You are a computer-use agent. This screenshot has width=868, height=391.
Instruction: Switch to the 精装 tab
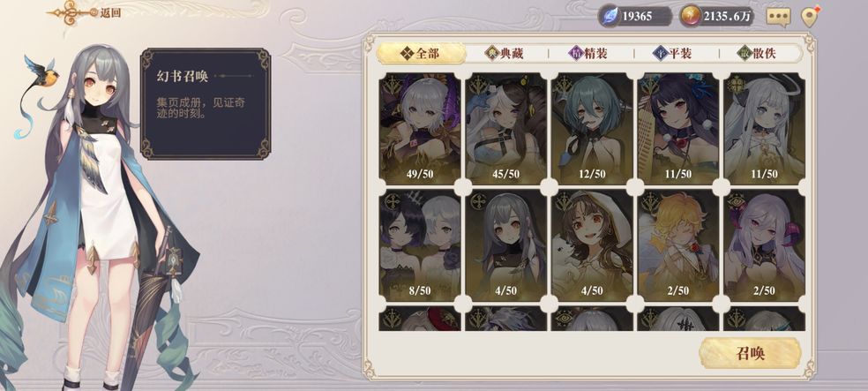tap(587, 53)
